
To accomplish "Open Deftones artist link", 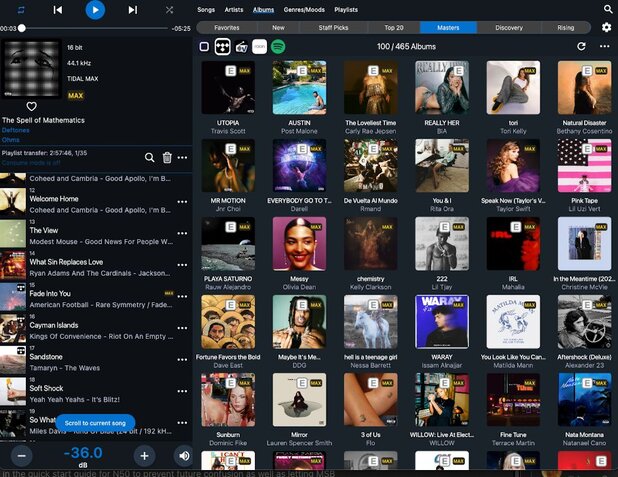I will pos(15,130).
